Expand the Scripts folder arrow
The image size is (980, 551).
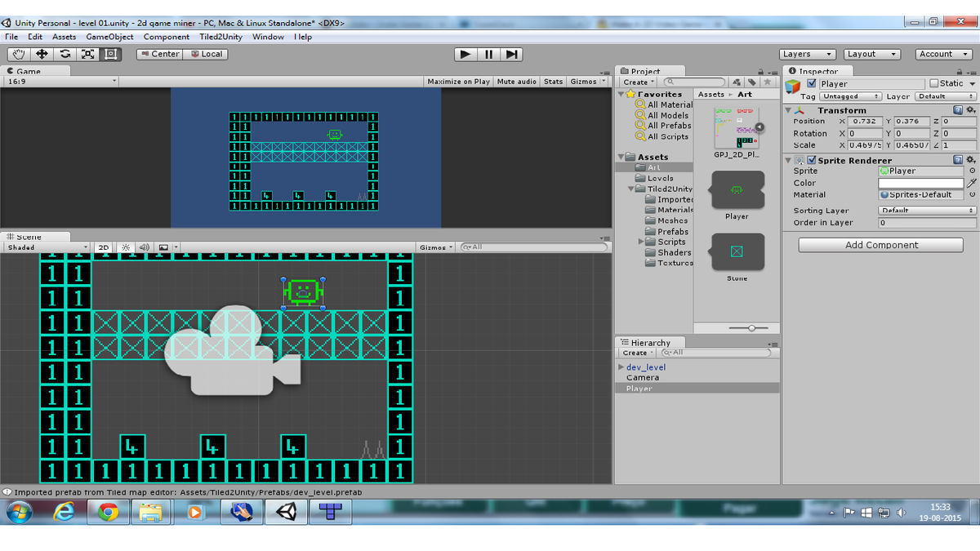pyautogui.click(x=640, y=242)
